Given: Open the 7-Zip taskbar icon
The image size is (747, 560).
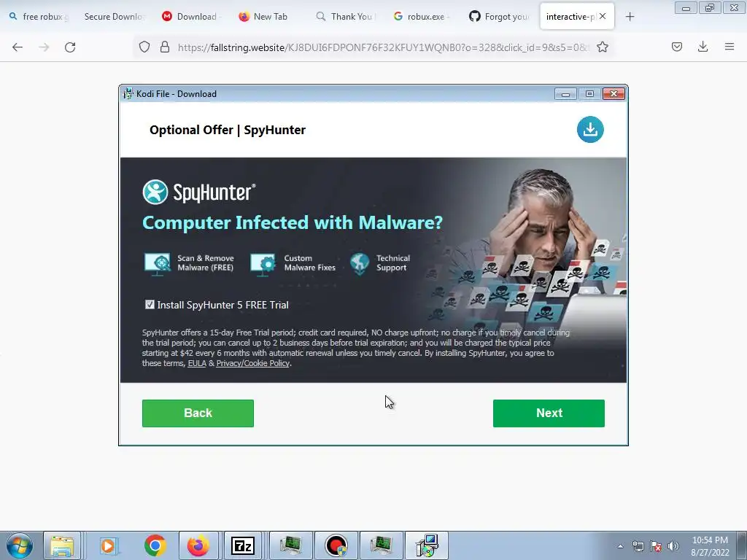Looking at the screenshot, I should (242, 545).
